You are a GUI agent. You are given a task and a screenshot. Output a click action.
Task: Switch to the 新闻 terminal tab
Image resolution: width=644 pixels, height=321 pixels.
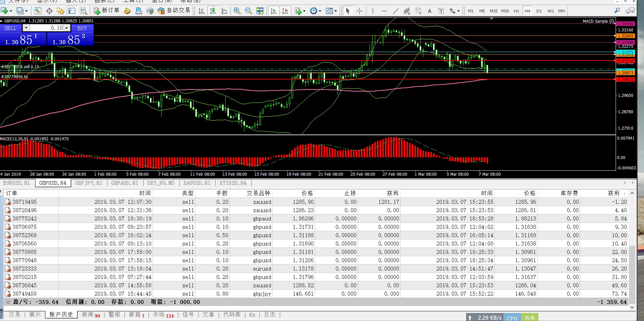click(91, 315)
